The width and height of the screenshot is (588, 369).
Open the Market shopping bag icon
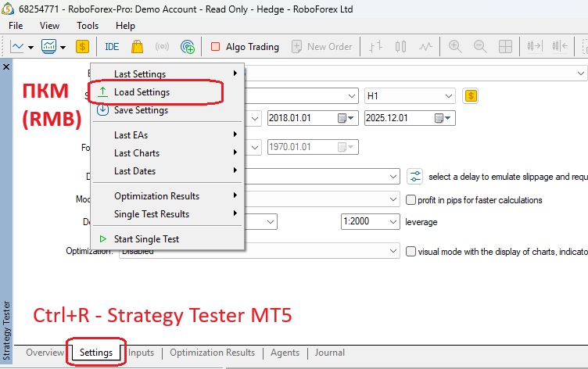tap(138, 47)
